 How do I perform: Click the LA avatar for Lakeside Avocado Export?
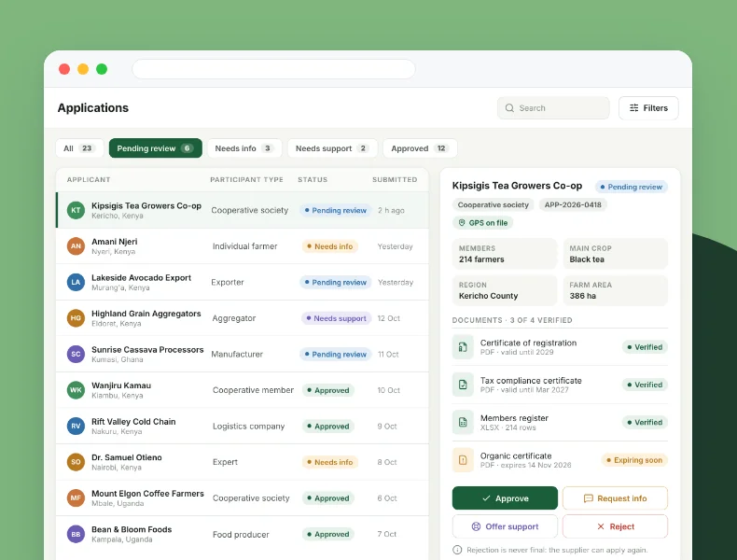point(76,282)
